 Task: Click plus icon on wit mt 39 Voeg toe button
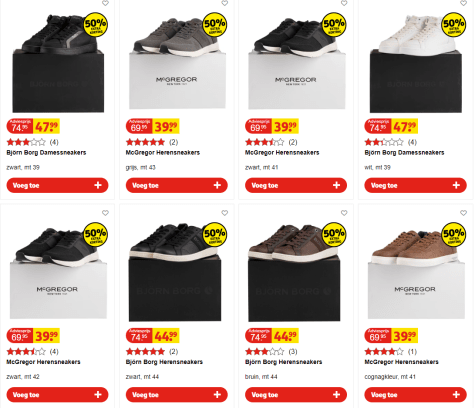click(456, 185)
